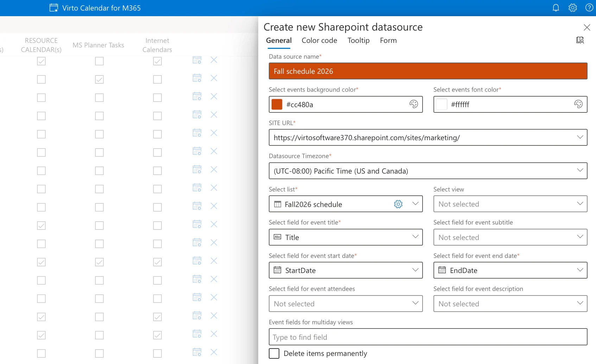Click the Virto Calendar for M365 title
Viewport: 596px width, 364px height.
pyautogui.click(x=101, y=8)
